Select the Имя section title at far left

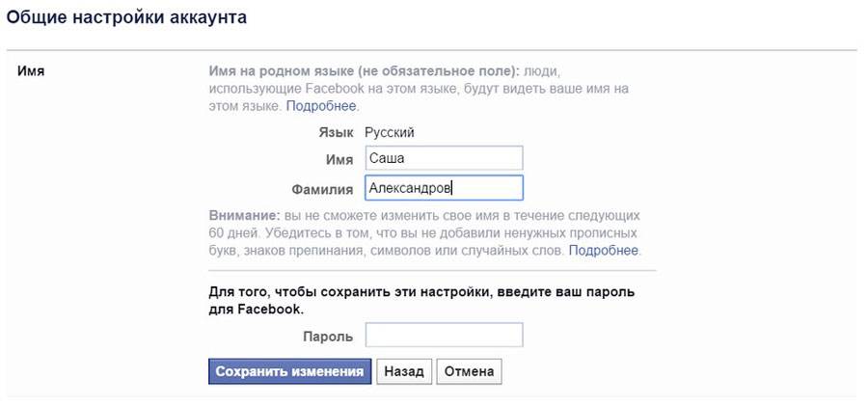[x=32, y=71]
